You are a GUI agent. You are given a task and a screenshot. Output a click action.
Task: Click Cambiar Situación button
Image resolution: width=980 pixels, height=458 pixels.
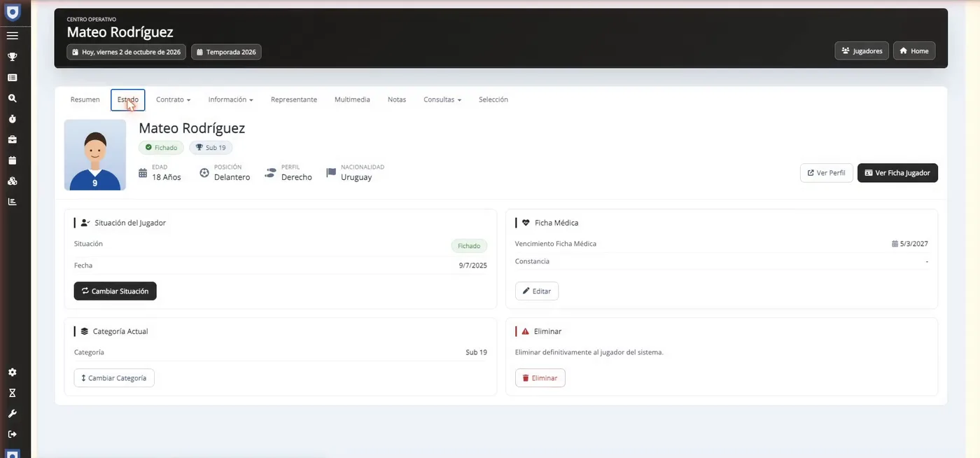pos(115,291)
